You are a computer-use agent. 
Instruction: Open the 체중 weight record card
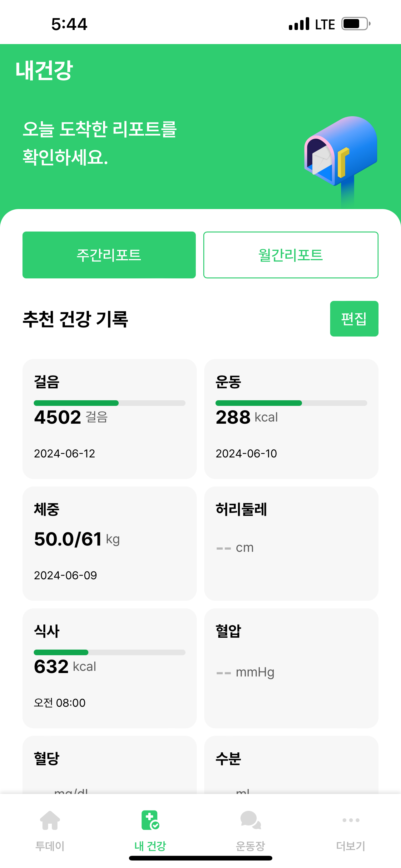(109, 543)
